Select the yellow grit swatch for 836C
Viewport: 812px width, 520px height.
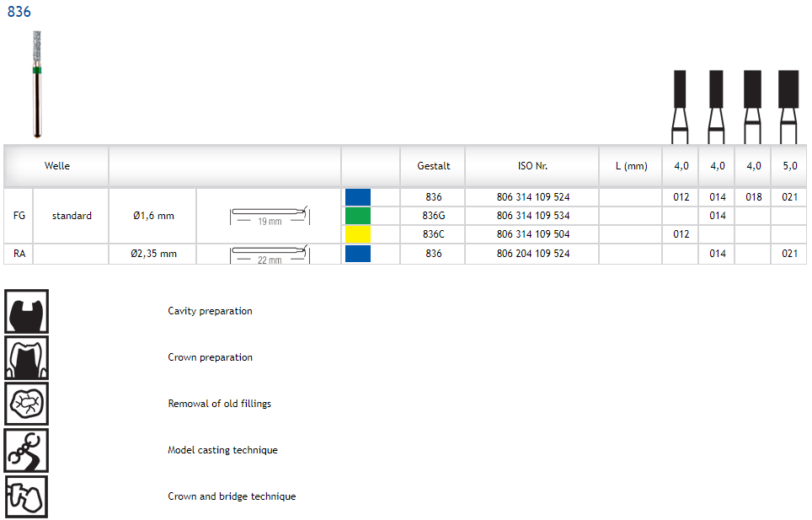click(x=358, y=234)
